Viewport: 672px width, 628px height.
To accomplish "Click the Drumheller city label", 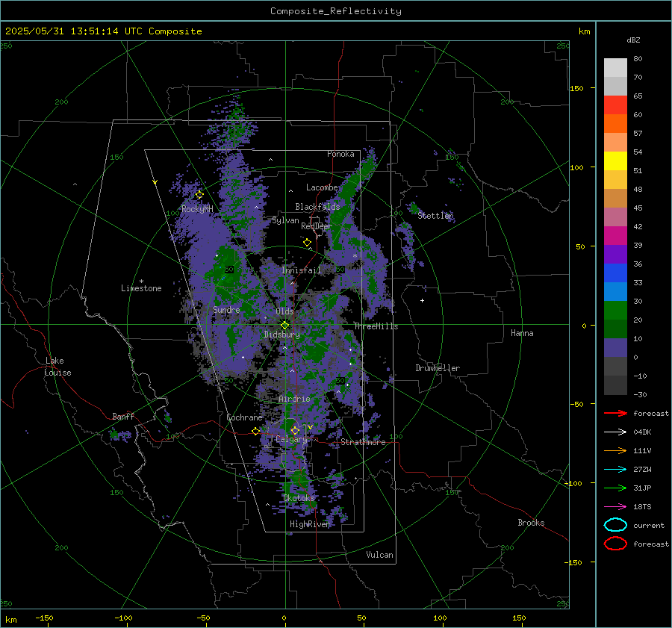I will click(438, 368).
